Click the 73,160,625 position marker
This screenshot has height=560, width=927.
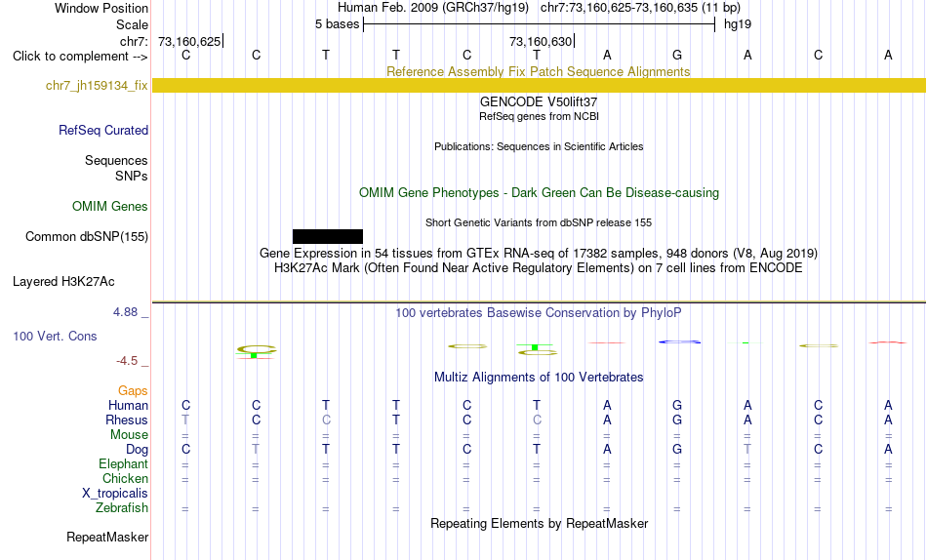(189, 41)
